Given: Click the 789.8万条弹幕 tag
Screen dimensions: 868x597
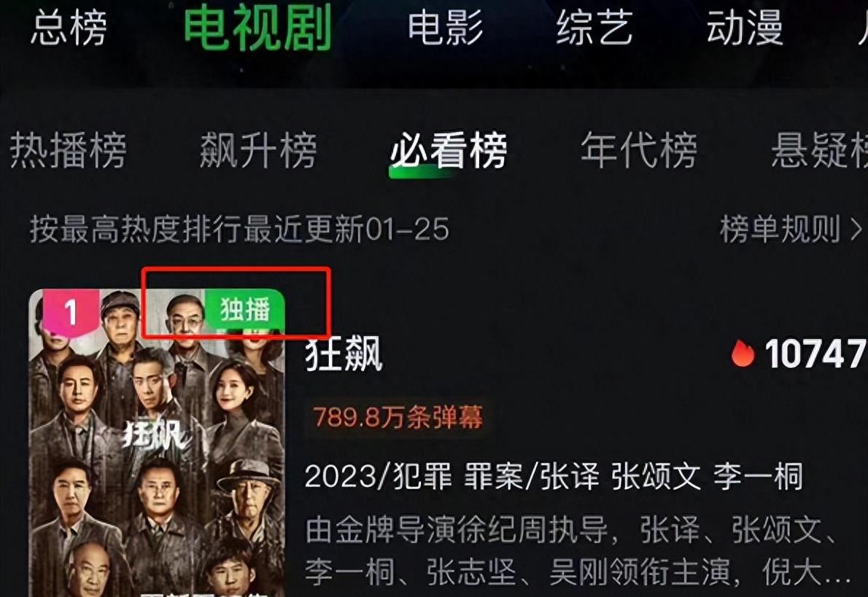Looking at the screenshot, I should [398, 417].
